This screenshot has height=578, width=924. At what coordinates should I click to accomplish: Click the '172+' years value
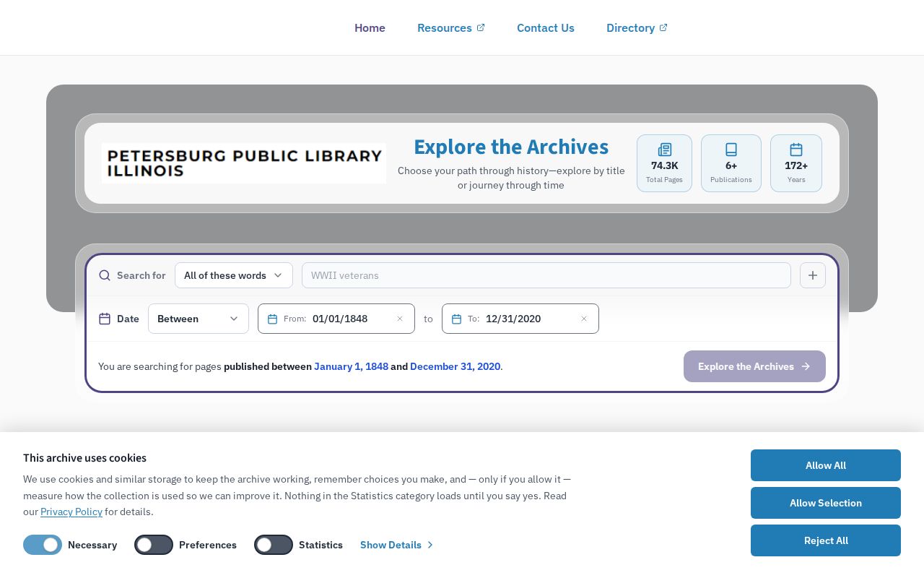(x=796, y=165)
